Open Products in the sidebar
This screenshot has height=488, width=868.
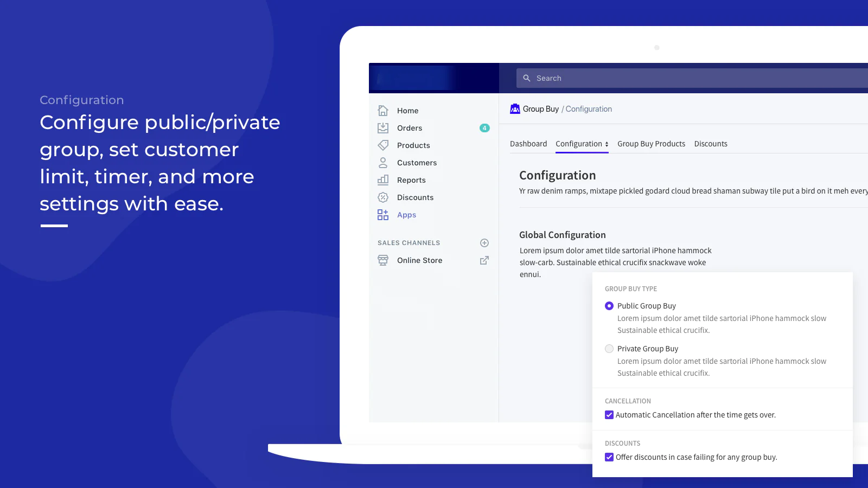pyautogui.click(x=413, y=145)
